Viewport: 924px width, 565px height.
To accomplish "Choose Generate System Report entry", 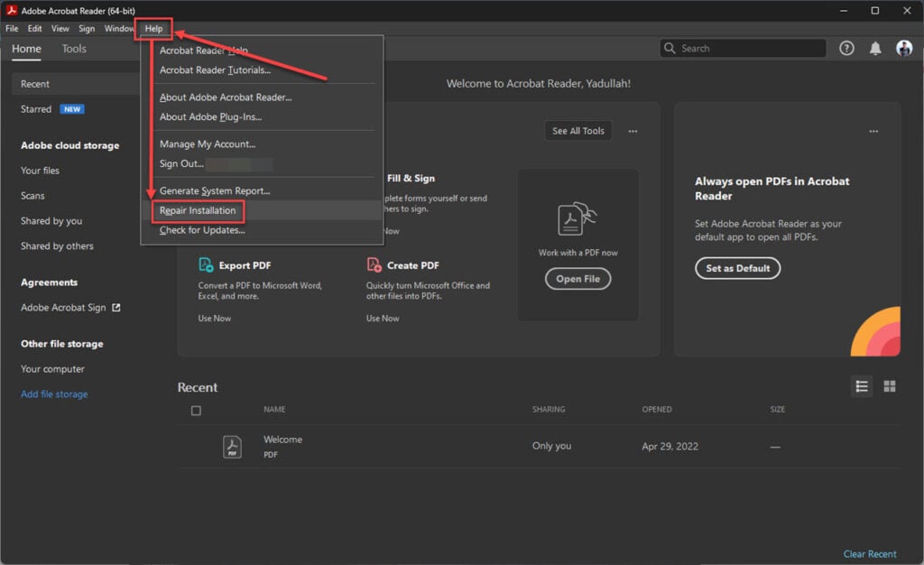I will [215, 190].
